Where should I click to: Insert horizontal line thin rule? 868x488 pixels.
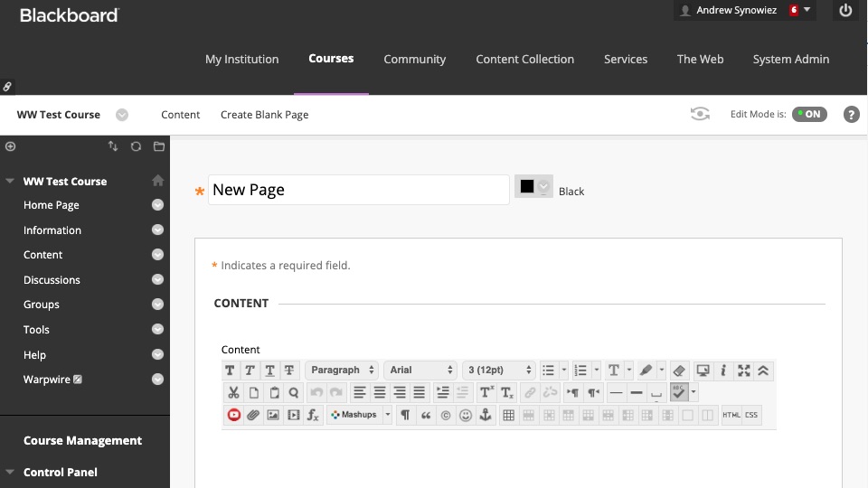point(616,393)
